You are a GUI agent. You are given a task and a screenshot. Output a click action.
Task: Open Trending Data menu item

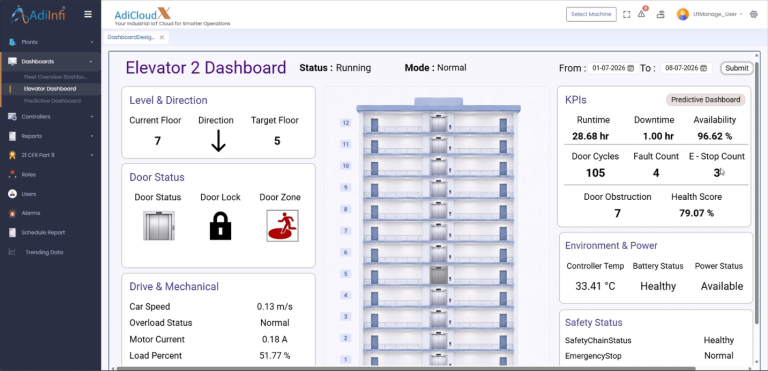[44, 252]
